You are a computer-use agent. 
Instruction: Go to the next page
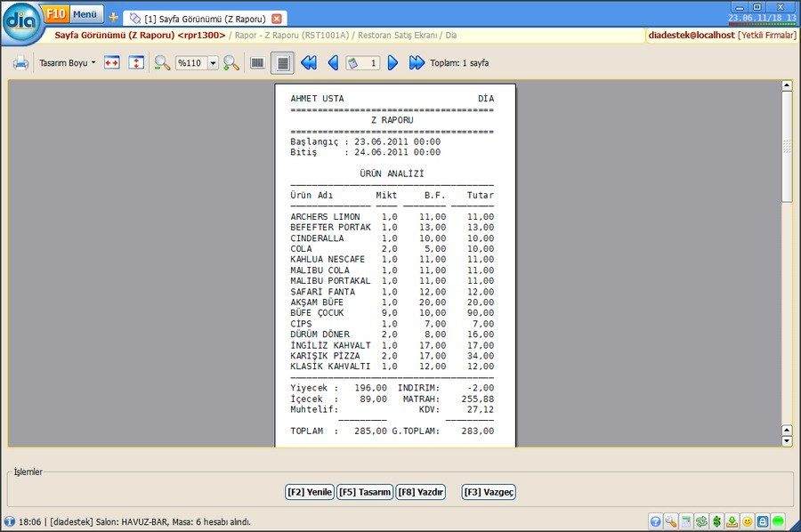pyautogui.click(x=392, y=63)
